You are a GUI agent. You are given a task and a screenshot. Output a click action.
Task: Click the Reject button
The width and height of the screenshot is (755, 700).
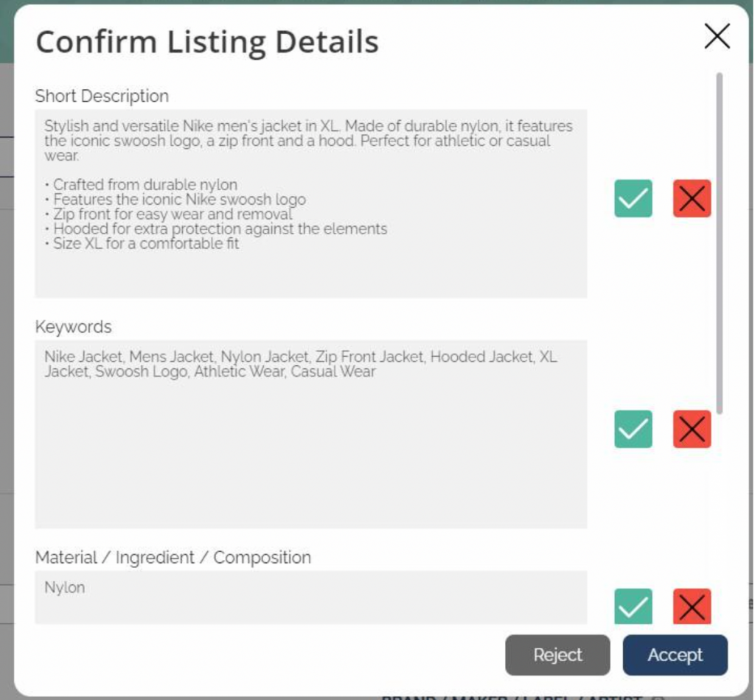tap(557, 654)
